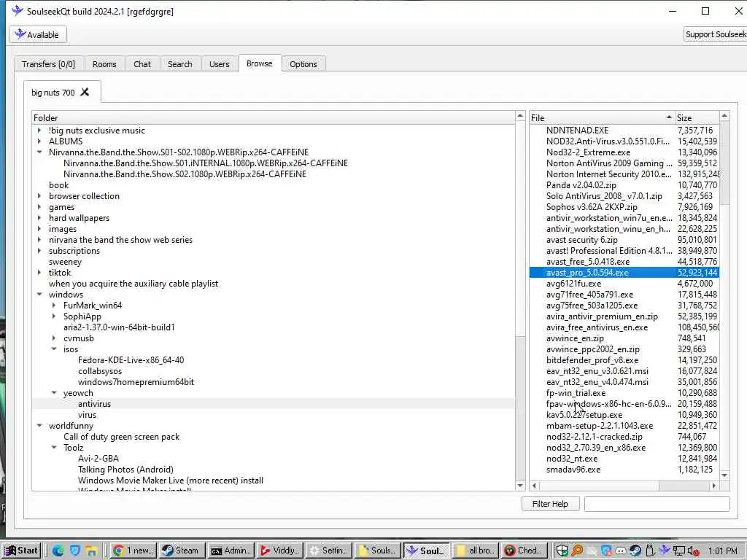This screenshot has width=747, height=560.
Task: Select file bitdefender_prof_v8.exe
Action: coord(592,360)
